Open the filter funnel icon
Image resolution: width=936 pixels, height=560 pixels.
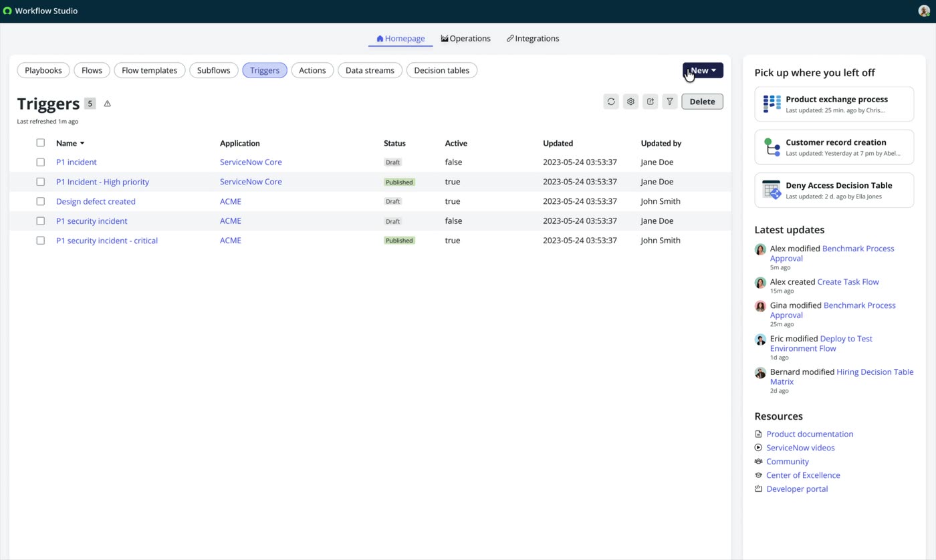670,102
